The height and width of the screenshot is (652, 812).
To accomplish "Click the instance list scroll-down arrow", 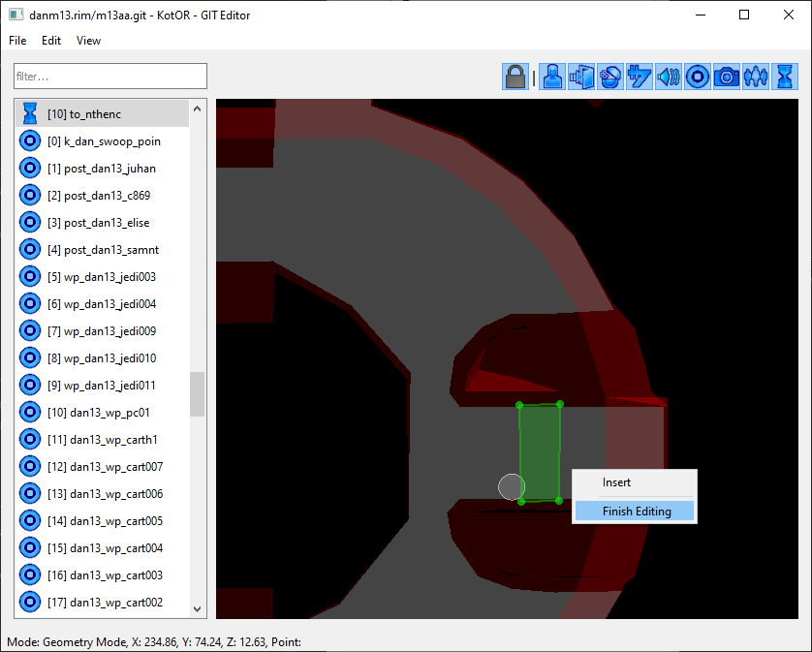I will 197,609.
